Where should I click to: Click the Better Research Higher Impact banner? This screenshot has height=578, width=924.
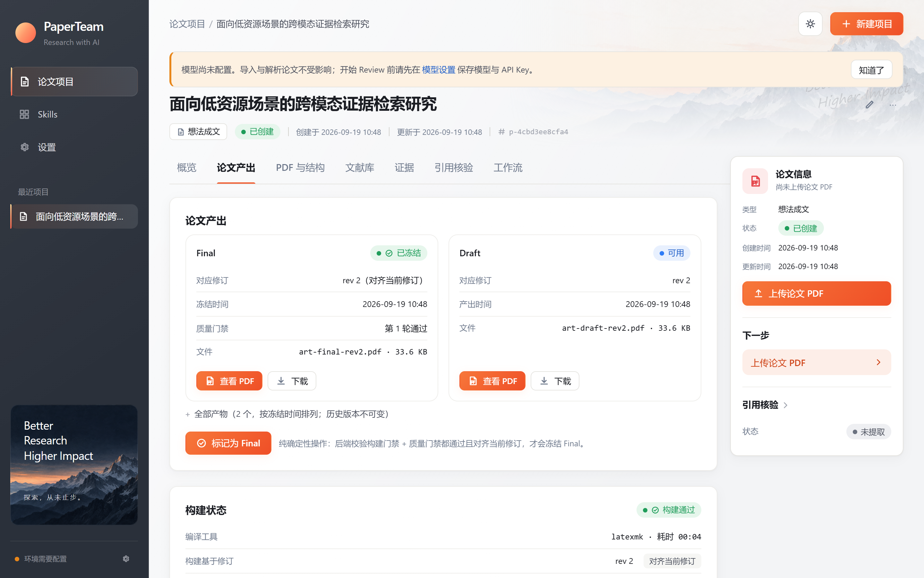74,464
